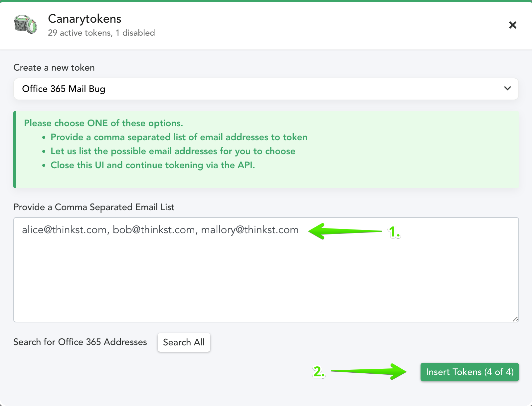
Task: Click the Canarytokens title text
Action: click(85, 19)
